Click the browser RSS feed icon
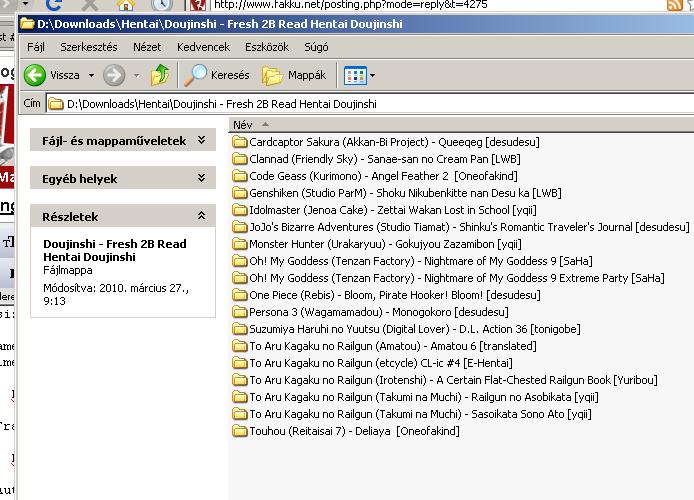This screenshot has width=694, height=500. pyautogui.click(x=675, y=5)
